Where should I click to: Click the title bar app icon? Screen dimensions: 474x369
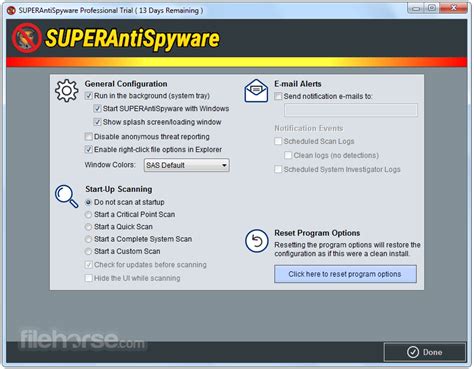pos(11,10)
